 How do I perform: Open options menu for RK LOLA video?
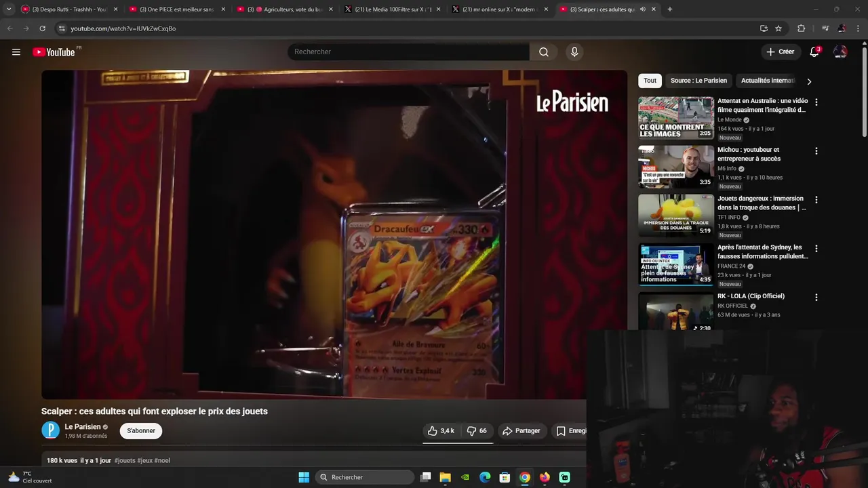pos(816,298)
